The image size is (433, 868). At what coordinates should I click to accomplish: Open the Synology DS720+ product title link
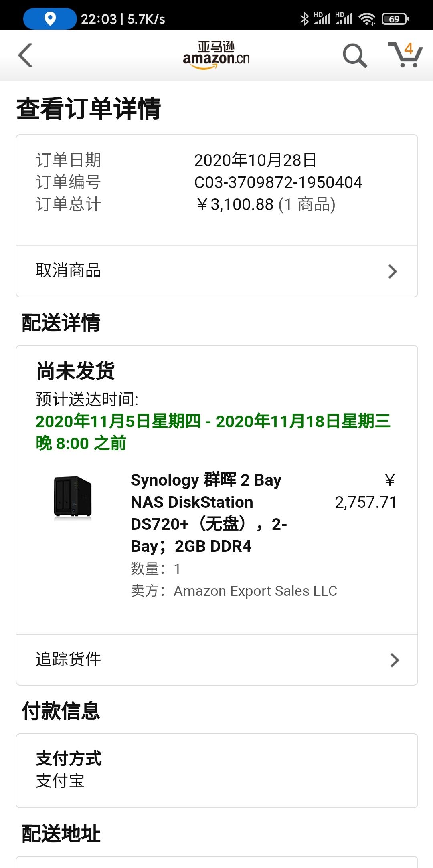[x=209, y=513]
